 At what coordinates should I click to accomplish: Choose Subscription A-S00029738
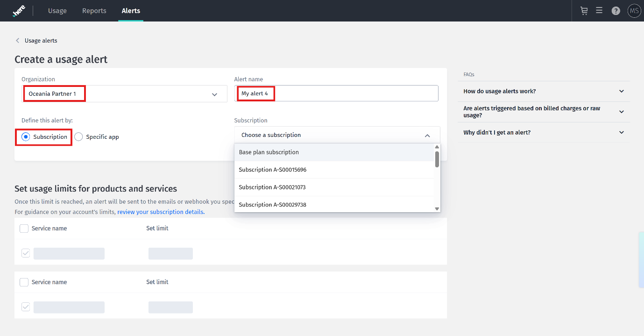tap(334, 205)
